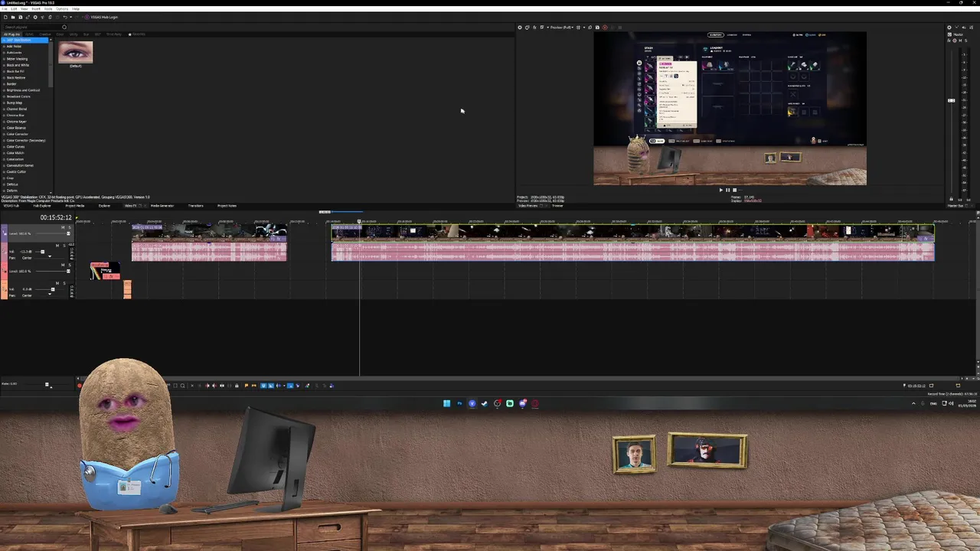Pause the video preview
Screen dimensions: 980x551
click(x=727, y=190)
